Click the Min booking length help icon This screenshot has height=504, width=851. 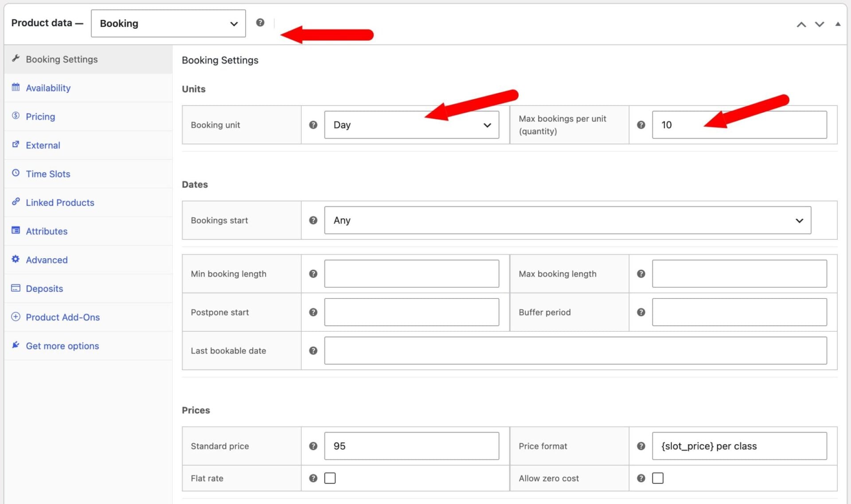[x=313, y=274]
